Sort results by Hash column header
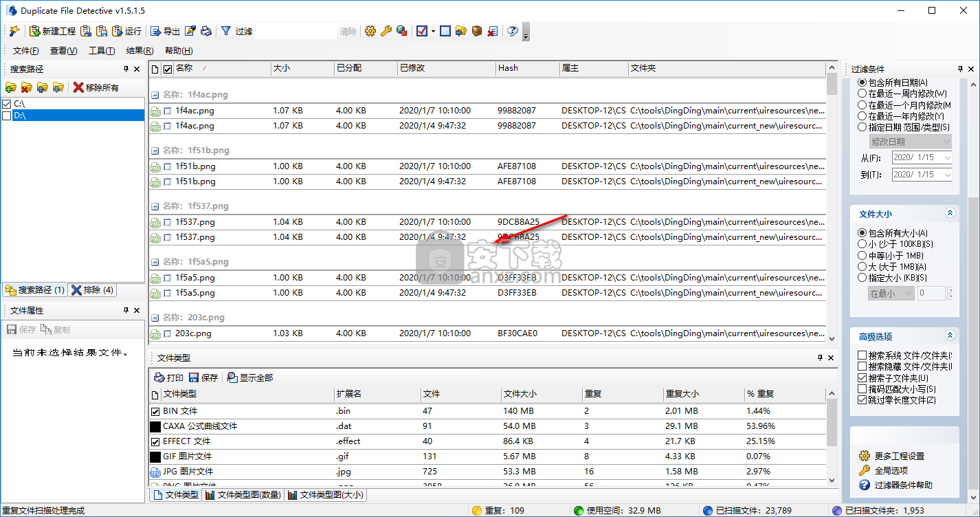 [x=527, y=68]
